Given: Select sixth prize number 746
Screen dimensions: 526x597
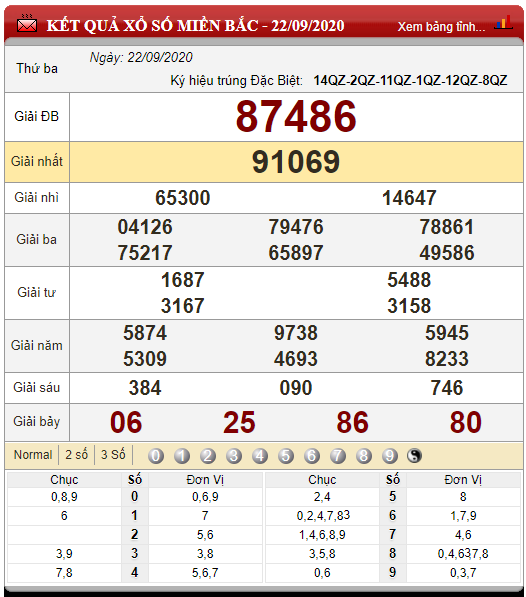Looking at the screenshot, I should [x=447, y=388].
